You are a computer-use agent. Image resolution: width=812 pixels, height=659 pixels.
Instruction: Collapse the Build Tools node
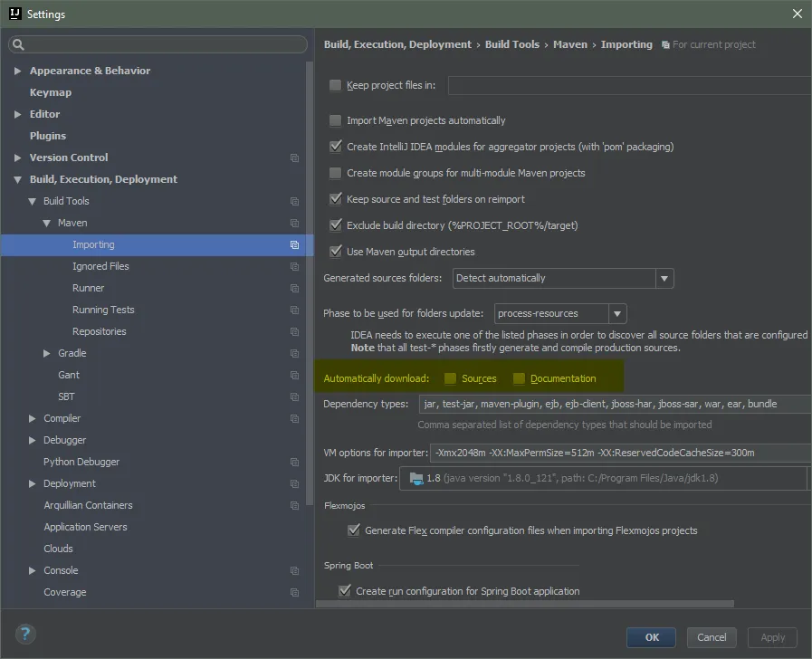click(32, 201)
